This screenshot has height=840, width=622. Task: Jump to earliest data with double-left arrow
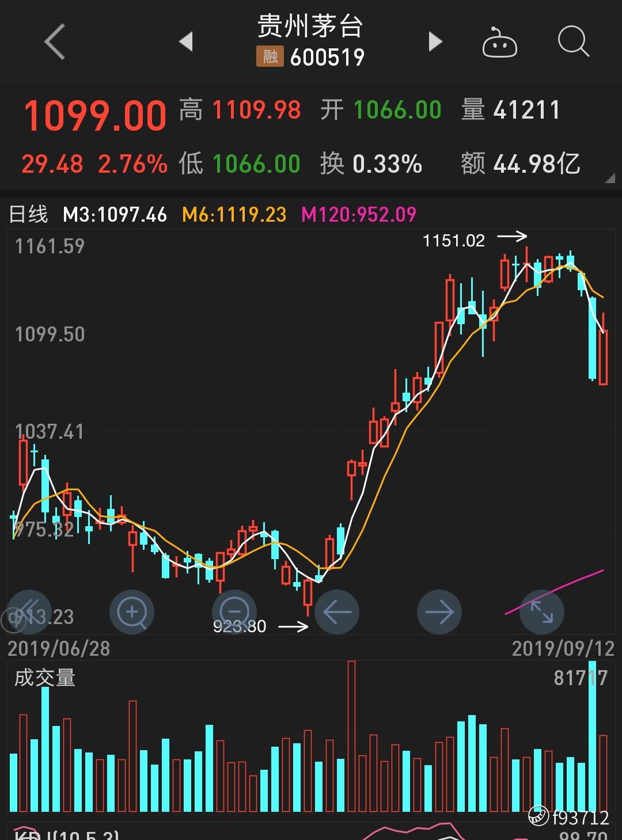29,612
